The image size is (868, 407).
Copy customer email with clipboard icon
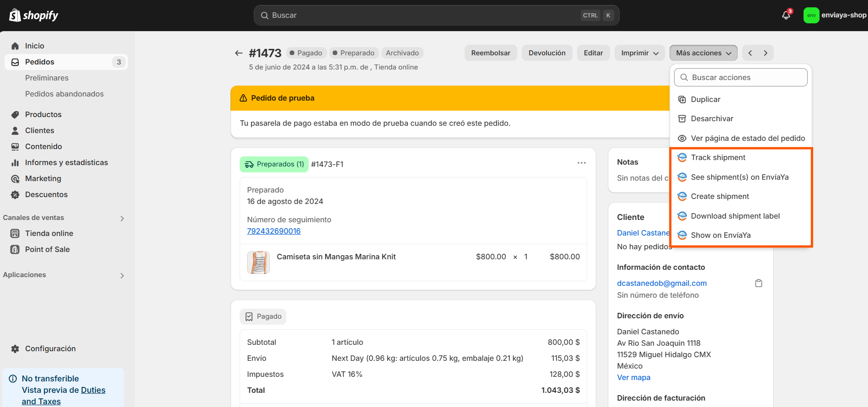click(759, 283)
